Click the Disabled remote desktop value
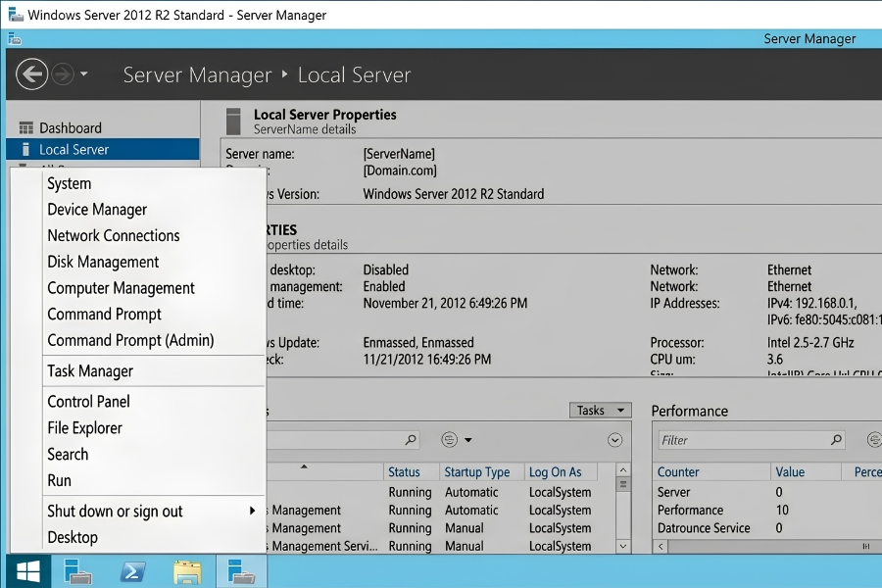Viewport: 882px width, 588px height. (x=386, y=269)
